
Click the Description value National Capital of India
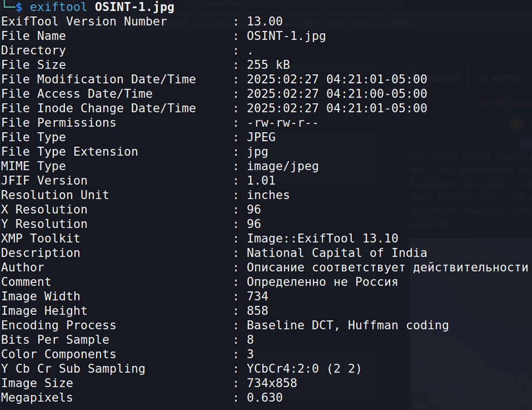click(x=336, y=253)
